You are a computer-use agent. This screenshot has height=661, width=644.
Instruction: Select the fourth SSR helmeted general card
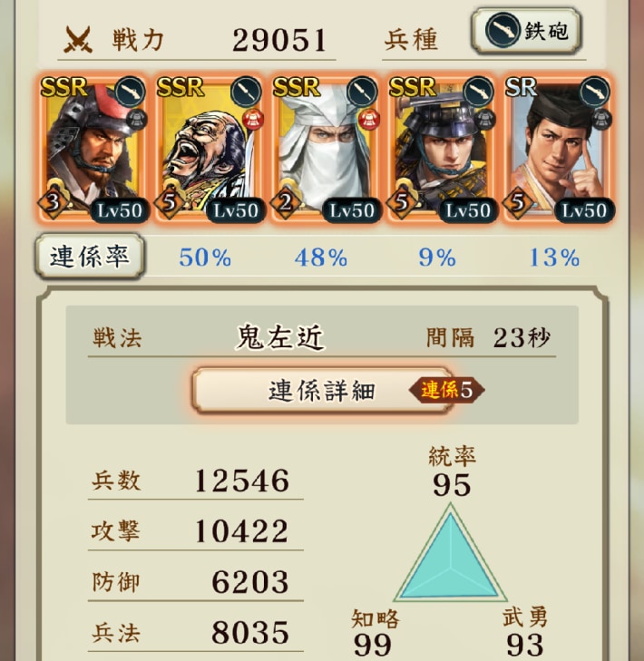(442, 149)
